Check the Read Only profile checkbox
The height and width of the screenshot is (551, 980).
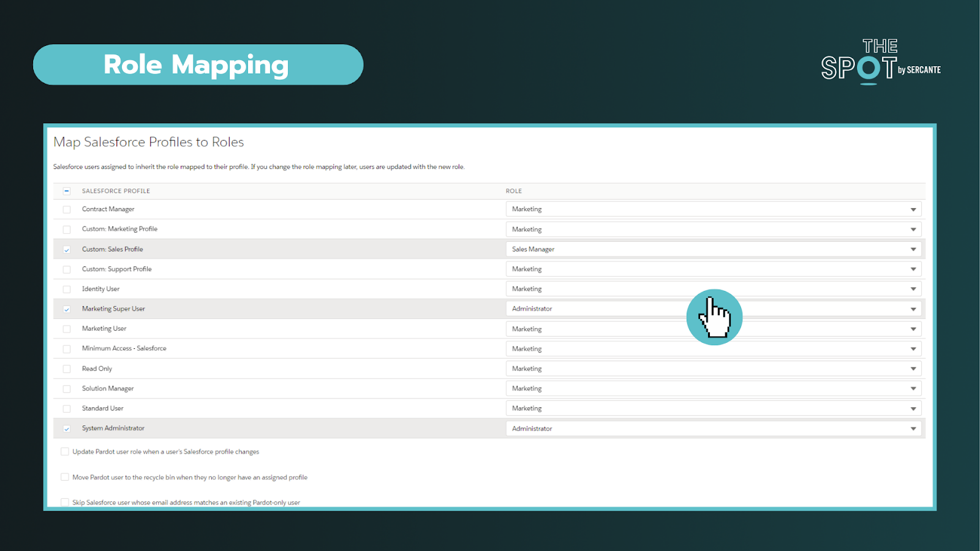67,369
